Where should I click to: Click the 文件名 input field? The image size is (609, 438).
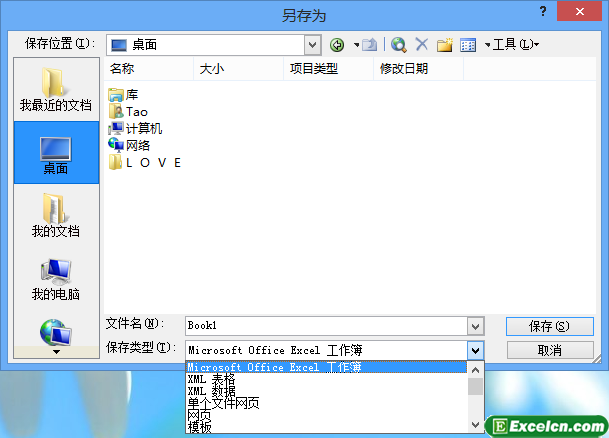pos(327,326)
